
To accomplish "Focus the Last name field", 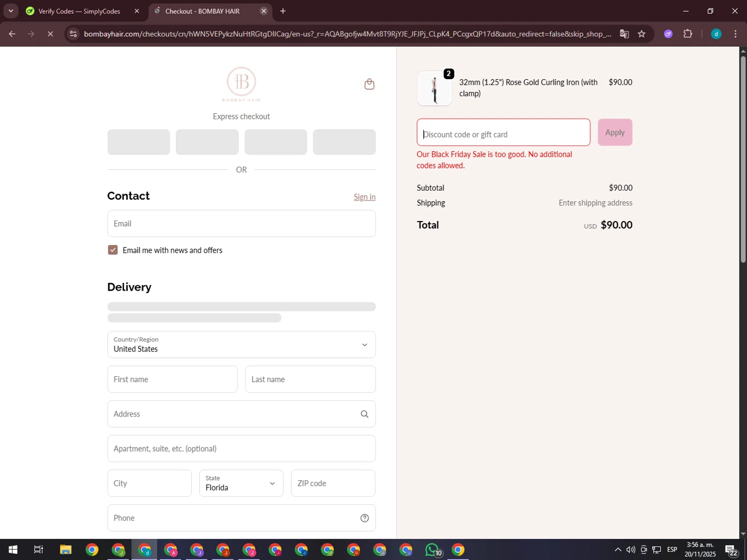I will tap(310, 379).
